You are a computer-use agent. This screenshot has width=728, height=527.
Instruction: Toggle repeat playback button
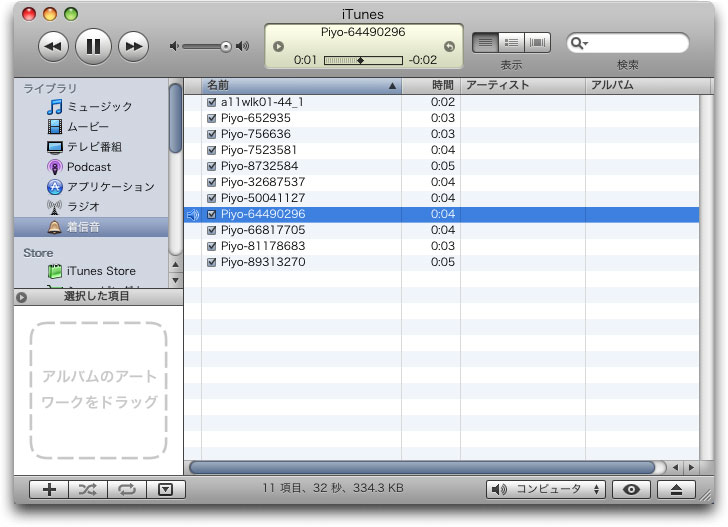tap(127, 489)
